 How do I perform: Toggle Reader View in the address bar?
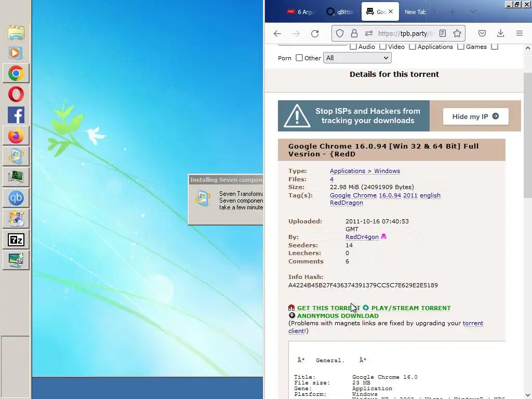click(x=443, y=33)
